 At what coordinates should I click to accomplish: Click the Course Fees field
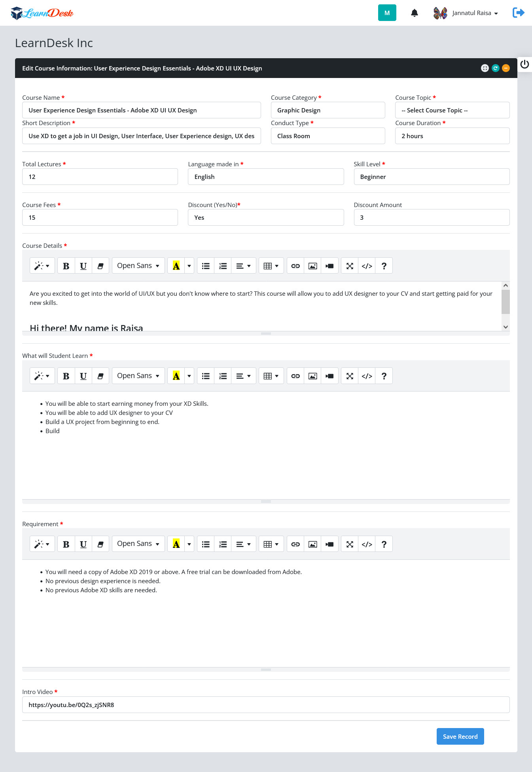100,217
